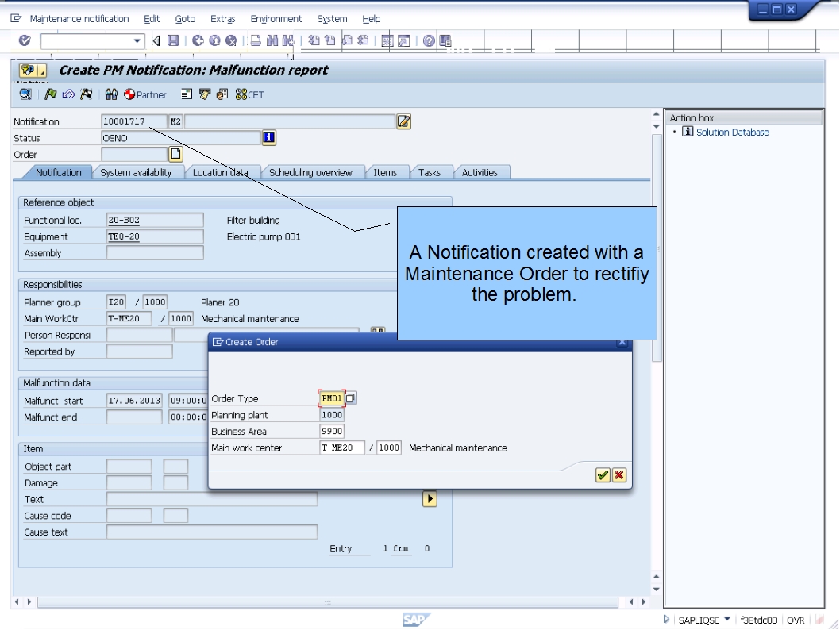
Task: Switch to the Activities tab
Action: tap(480, 172)
